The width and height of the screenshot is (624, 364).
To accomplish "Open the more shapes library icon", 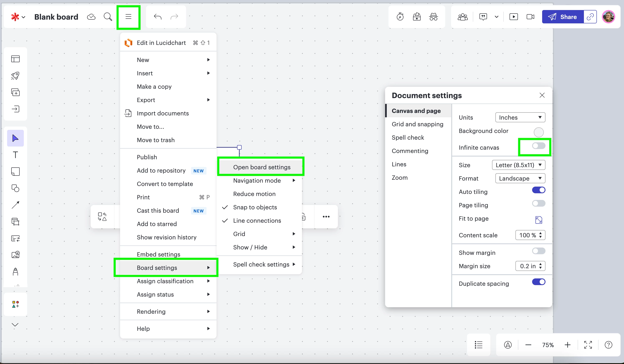I will (x=15, y=304).
